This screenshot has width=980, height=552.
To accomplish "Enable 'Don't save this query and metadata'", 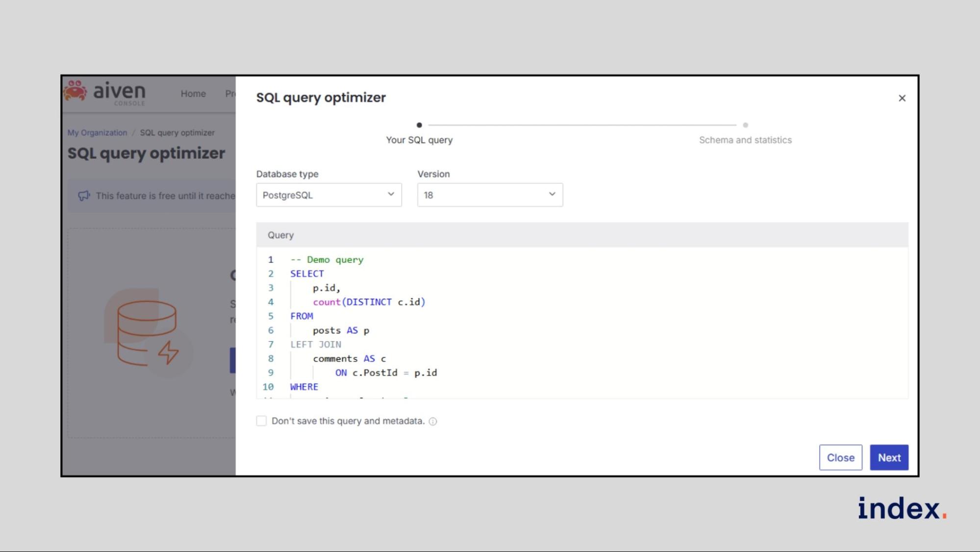I will 261,421.
